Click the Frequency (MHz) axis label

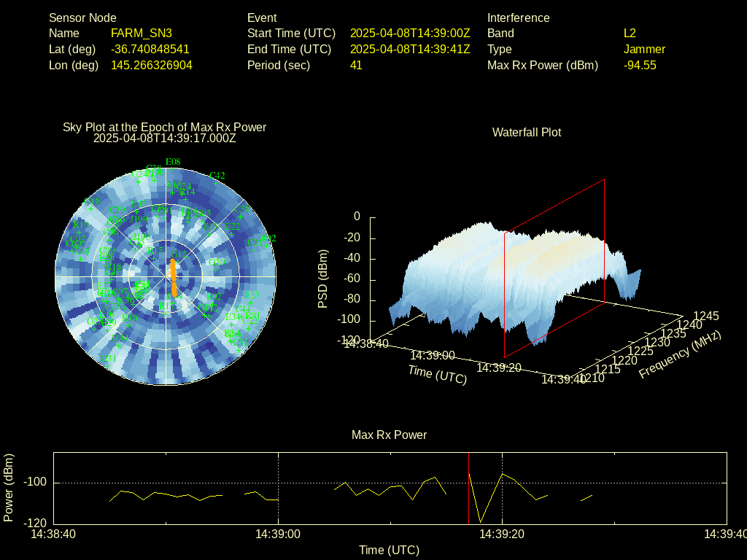point(680,354)
